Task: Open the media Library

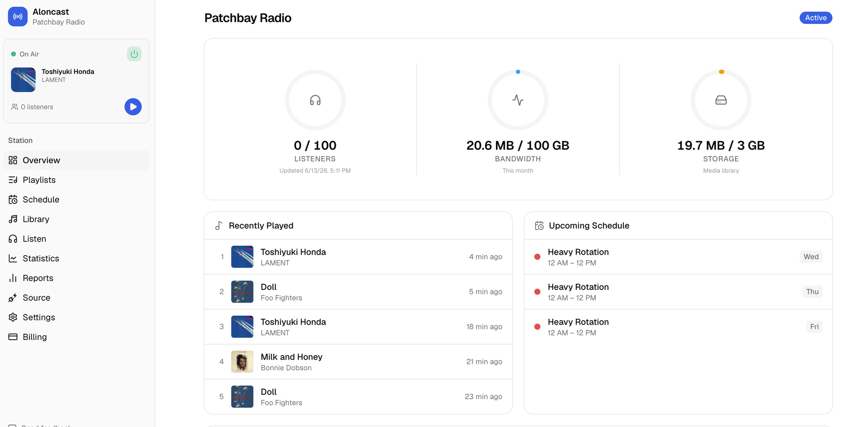Action: (76, 219)
